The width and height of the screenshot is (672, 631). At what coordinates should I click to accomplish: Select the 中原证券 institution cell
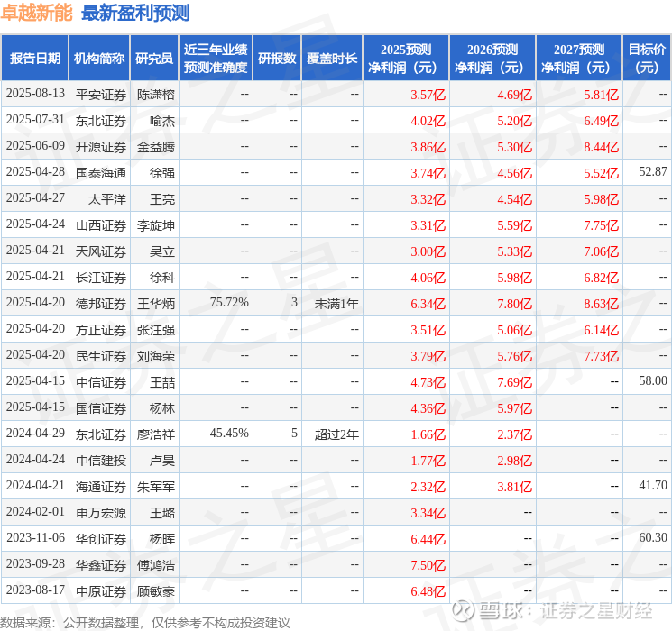click(101, 591)
